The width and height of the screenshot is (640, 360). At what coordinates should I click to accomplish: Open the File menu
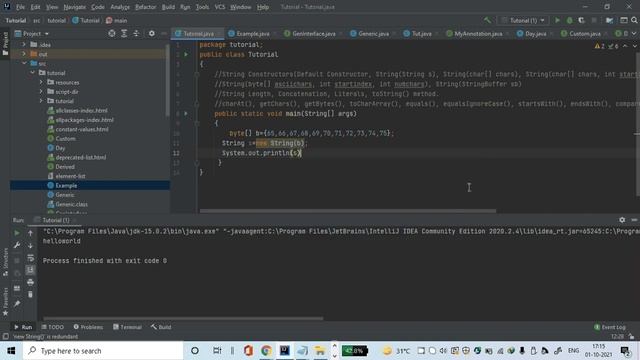pyautogui.click(x=20, y=7)
